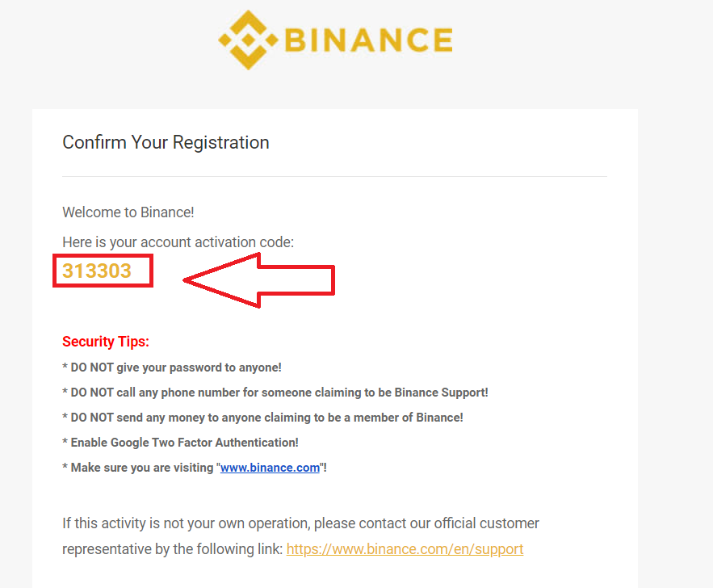Click the BINANCE wordmark text

(x=369, y=40)
